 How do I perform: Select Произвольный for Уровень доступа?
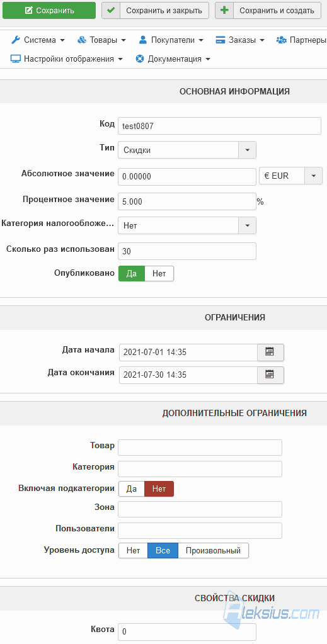point(213,550)
